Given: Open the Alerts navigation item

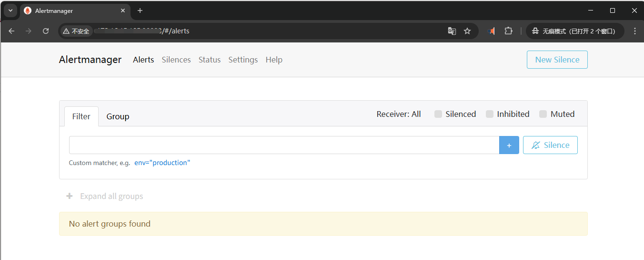Looking at the screenshot, I should coord(143,60).
